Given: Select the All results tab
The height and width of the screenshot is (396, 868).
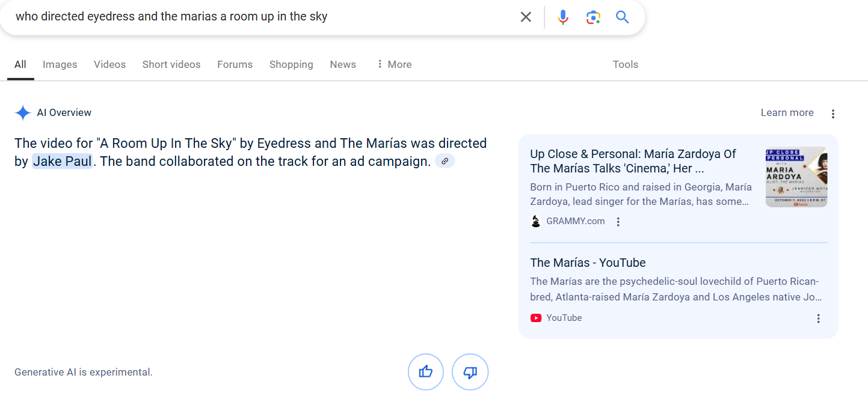Looking at the screenshot, I should pyautogui.click(x=20, y=64).
